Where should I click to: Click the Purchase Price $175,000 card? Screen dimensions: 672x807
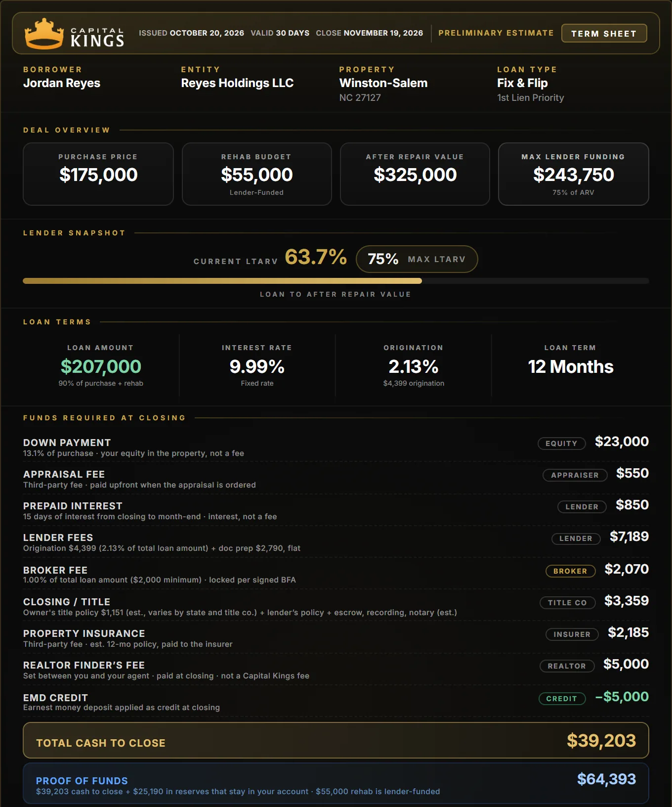(x=98, y=174)
